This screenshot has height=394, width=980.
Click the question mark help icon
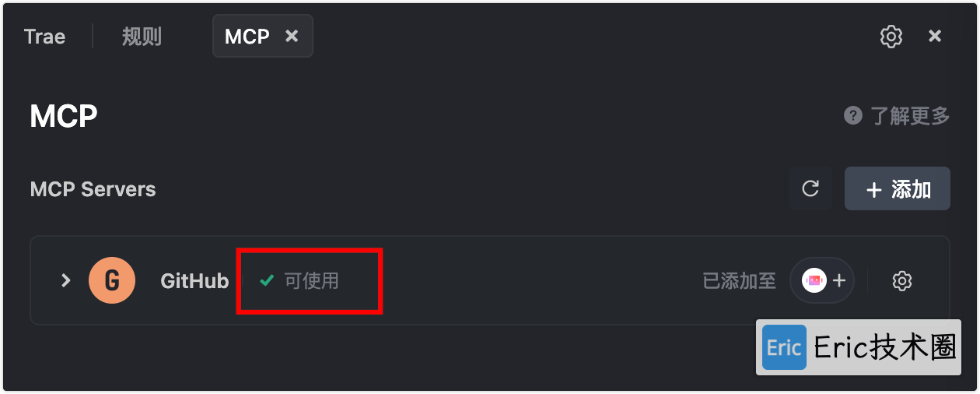click(x=853, y=116)
